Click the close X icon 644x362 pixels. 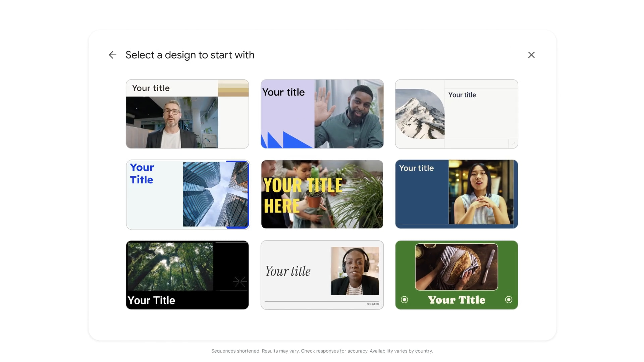pos(531,54)
